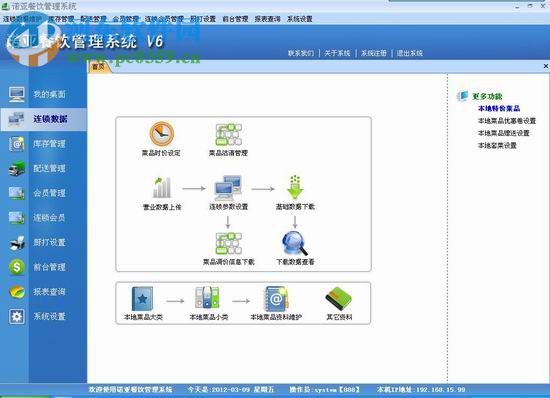Select 连锁数据 in the sidebar
Viewport: 550px width, 398px height.
click(x=44, y=119)
